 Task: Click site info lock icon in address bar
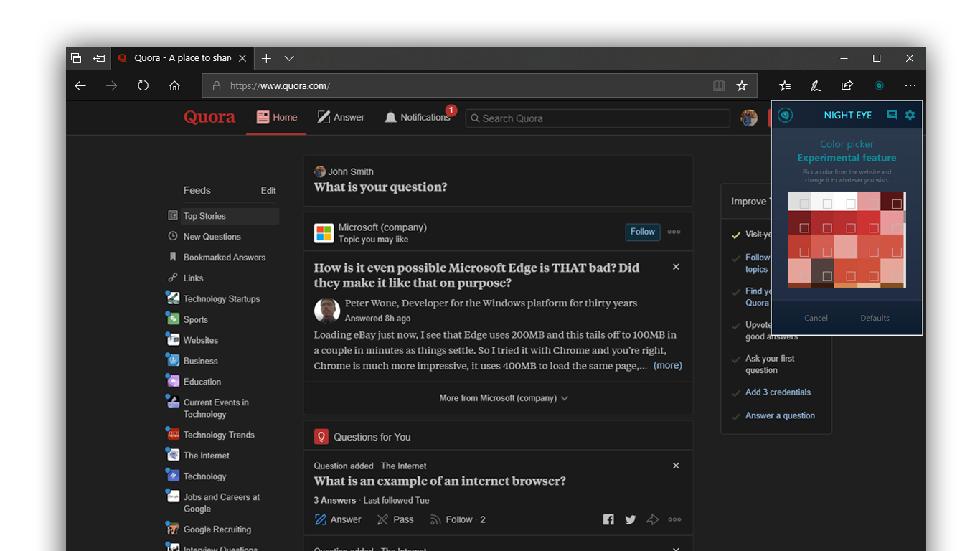point(216,85)
